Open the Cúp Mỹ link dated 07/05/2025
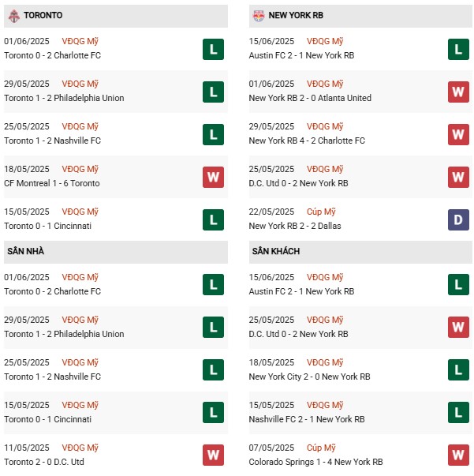Screen dimensions: 474x476 click(x=321, y=448)
